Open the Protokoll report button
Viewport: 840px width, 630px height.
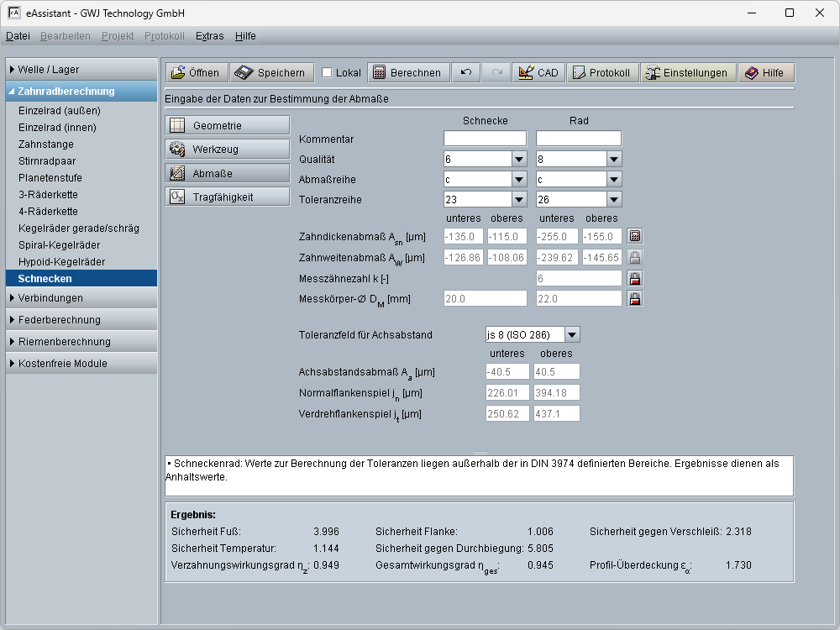click(x=601, y=73)
